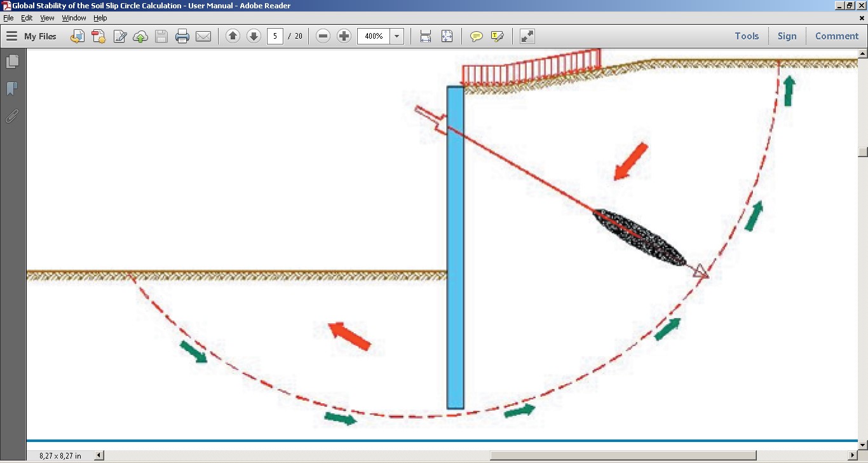Select the highlight text tool
Screen dimensions: 868x463
(x=497, y=36)
